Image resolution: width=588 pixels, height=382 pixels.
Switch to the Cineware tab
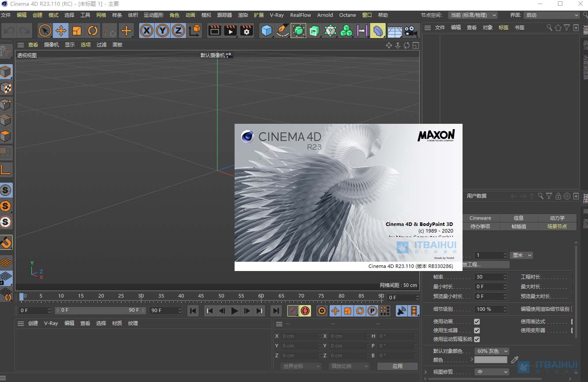[480, 218]
